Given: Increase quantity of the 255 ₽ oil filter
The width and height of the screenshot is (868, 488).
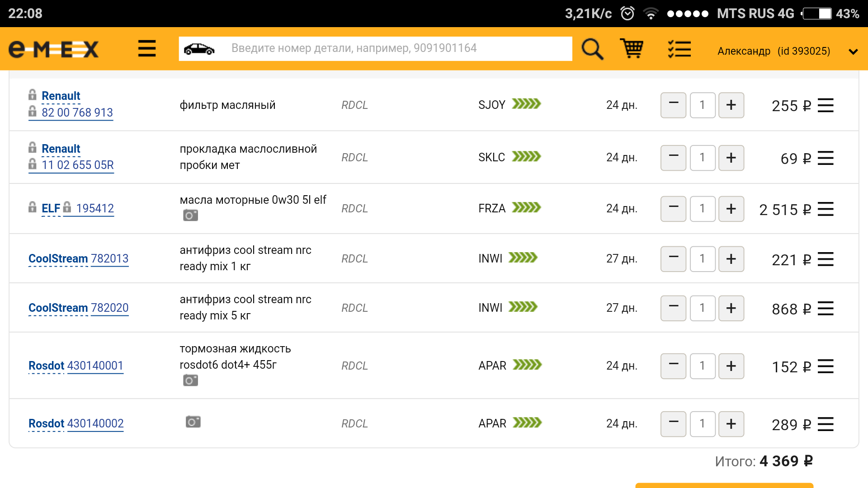Looking at the screenshot, I should click(731, 105).
